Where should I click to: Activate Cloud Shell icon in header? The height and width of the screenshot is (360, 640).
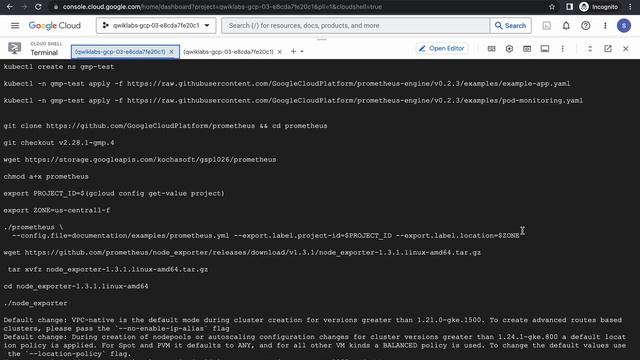click(547, 26)
